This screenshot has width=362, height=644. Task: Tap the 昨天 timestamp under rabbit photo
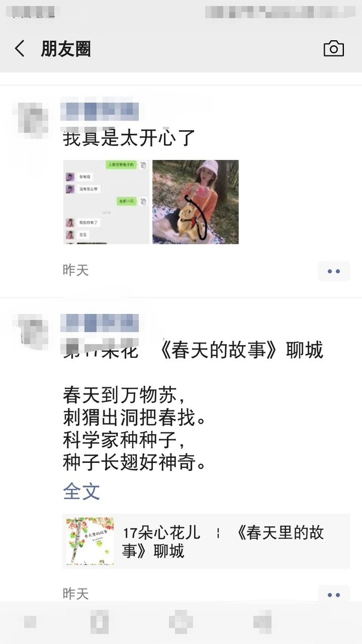[x=76, y=271]
